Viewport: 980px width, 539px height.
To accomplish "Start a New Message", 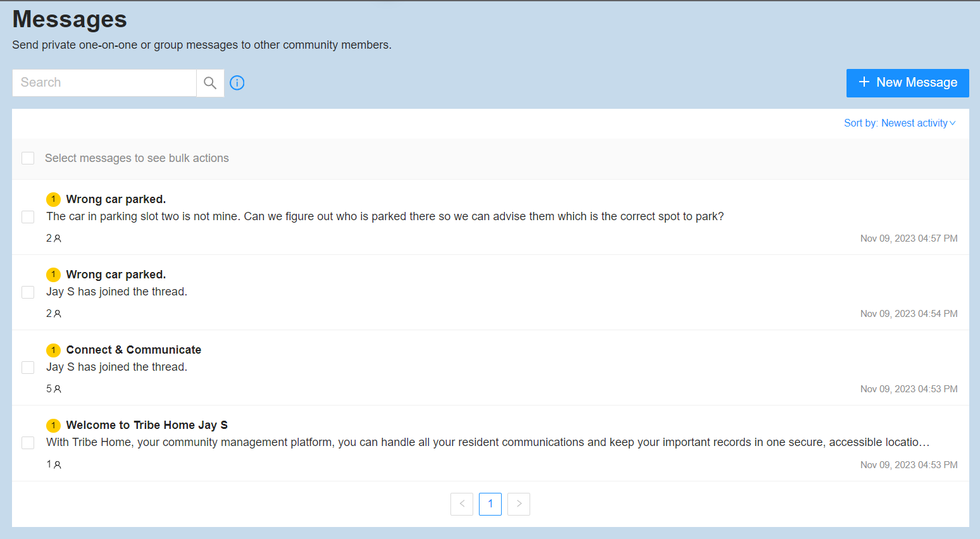I will [x=907, y=83].
